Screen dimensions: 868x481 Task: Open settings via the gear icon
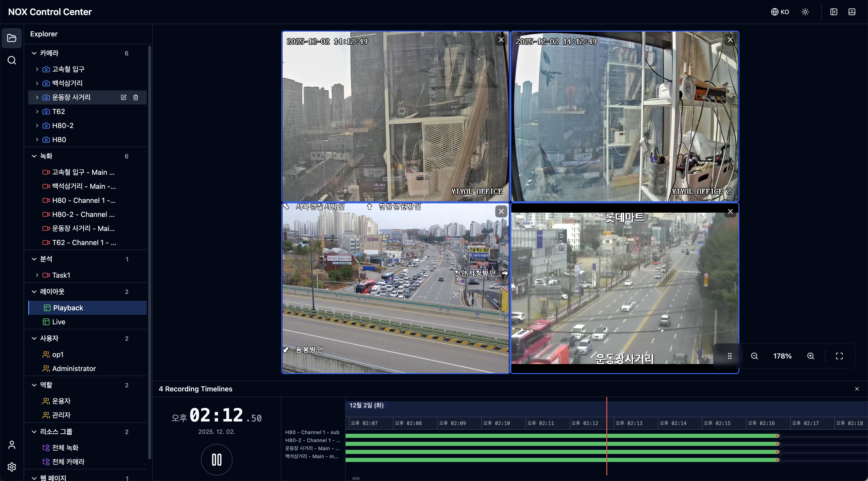point(12,467)
